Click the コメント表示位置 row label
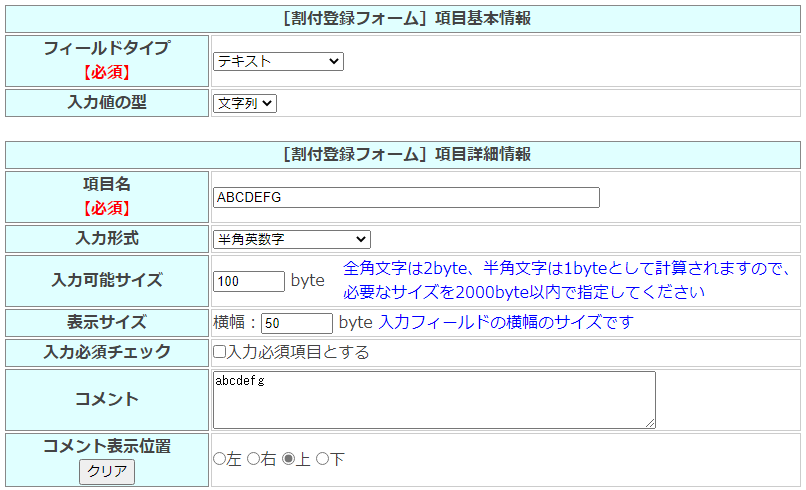Viewport: 806px width, 490px height. (107, 446)
